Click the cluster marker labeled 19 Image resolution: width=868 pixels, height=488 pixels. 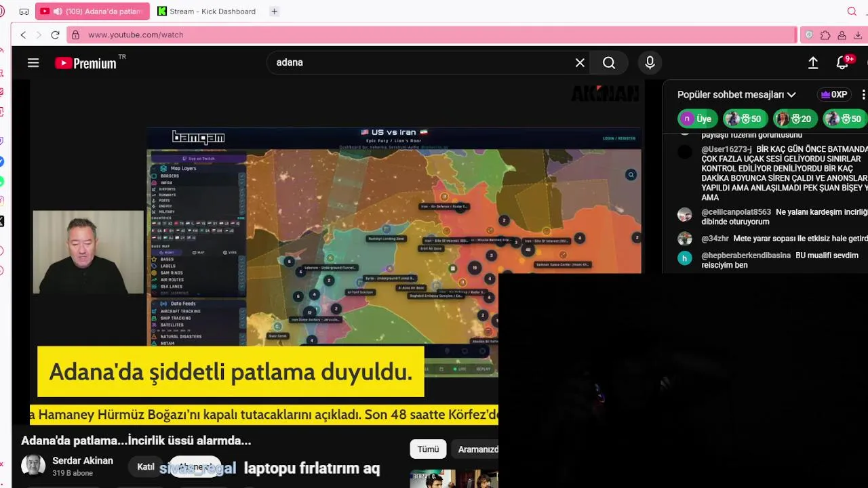[475, 268]
